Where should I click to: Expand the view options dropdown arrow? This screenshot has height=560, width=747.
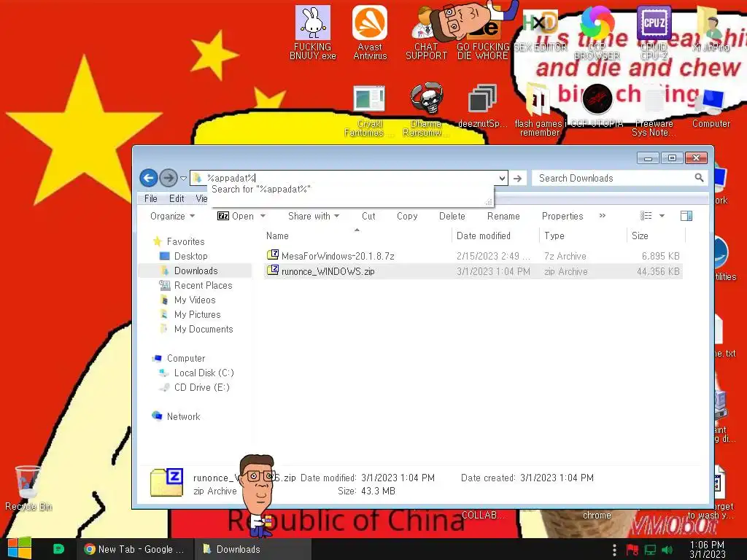pyautogui.click(x=662, y=216)
